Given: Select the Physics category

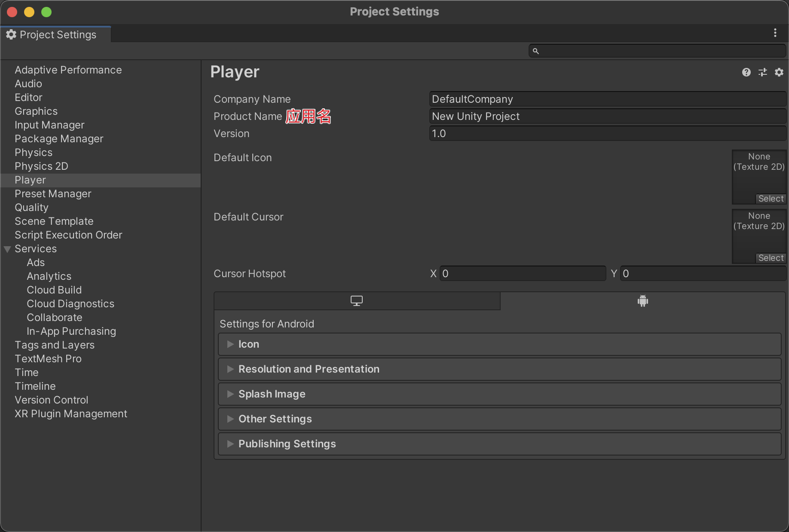Looking at the screenshot, I should tap(101, 153).
